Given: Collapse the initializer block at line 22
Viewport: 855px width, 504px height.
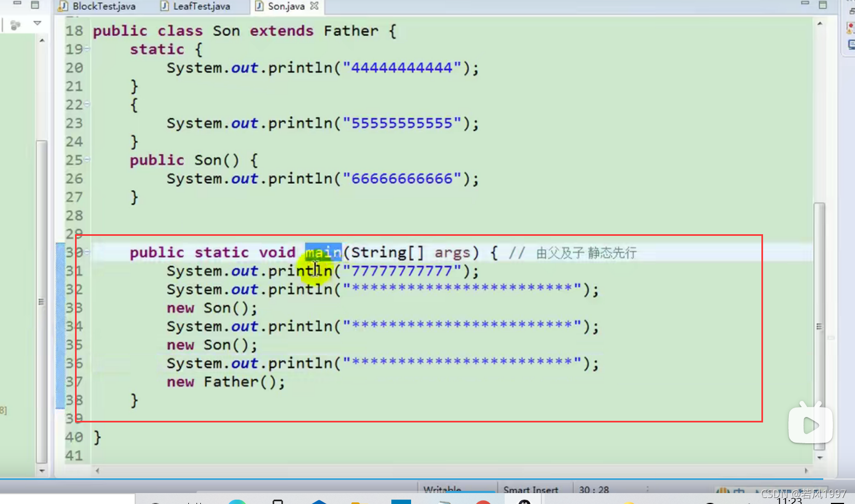Looking at the screenshot, I should coord(87,104).
